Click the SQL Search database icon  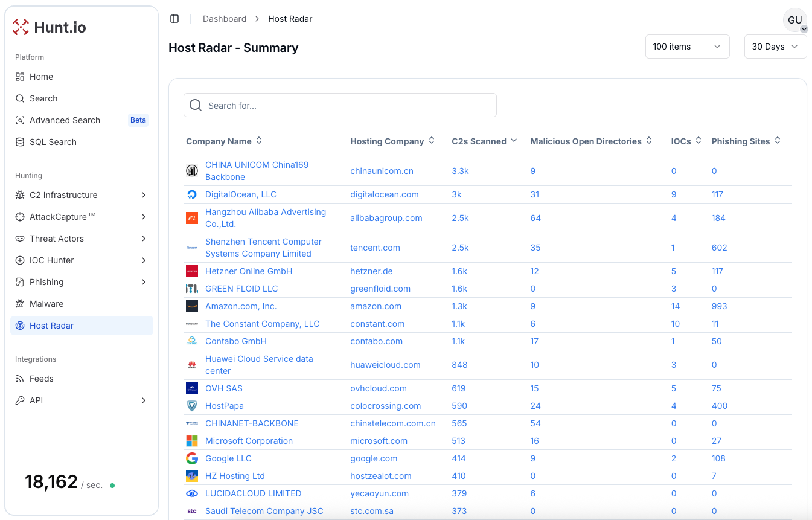(20, 142)
